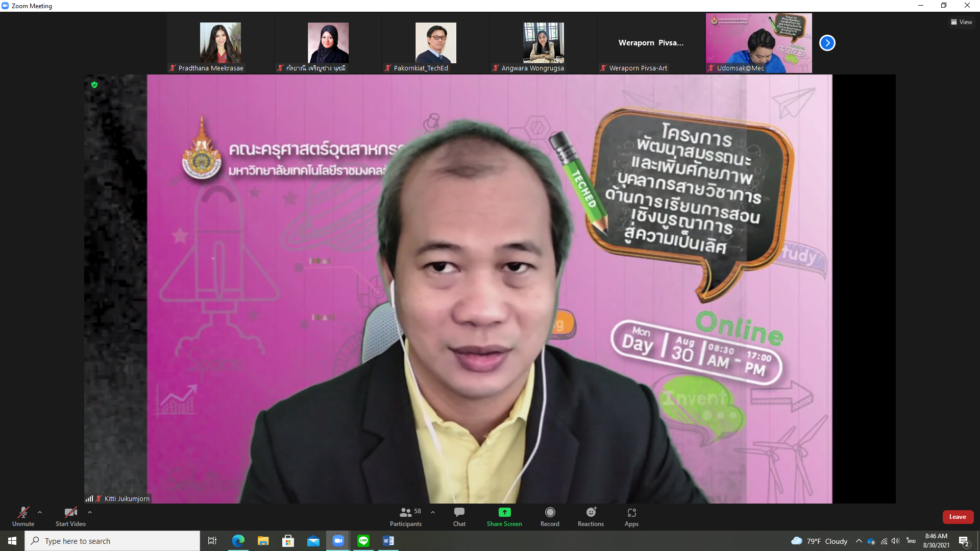Click Kitti Juikumjorn name label

click(x=127, y=498)
